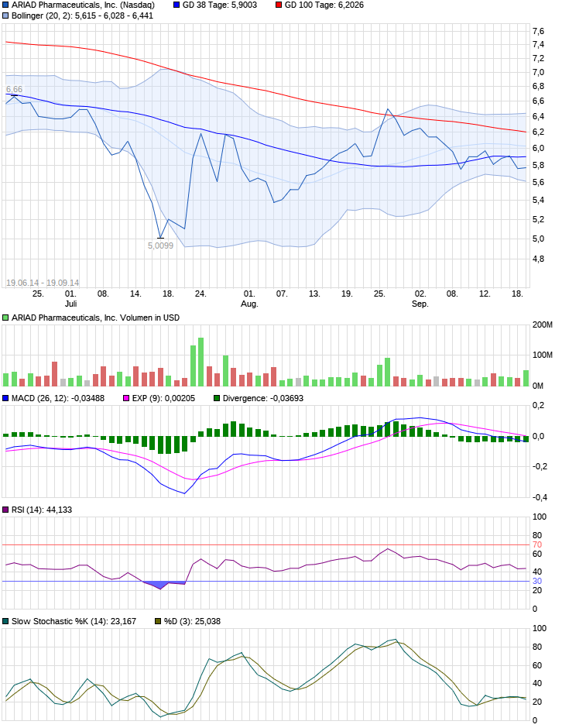Click the GD 100 Tage: 6,2026 label
Screen dimensions: 562x728
(324, 5)
